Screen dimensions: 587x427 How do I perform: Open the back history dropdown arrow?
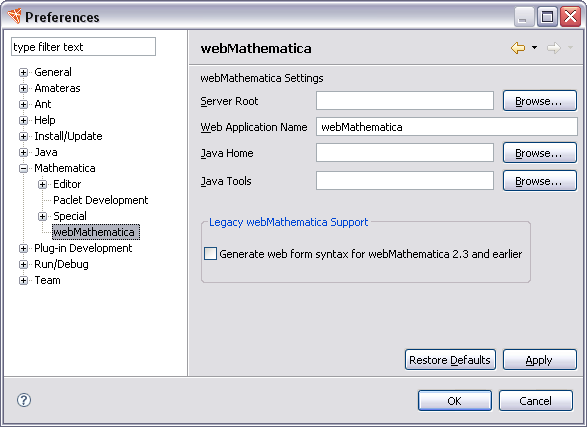click(x=535, y=48)
